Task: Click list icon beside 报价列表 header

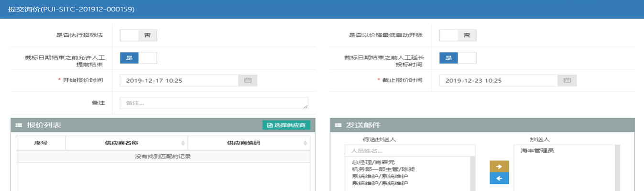Action: pos(19,125)
